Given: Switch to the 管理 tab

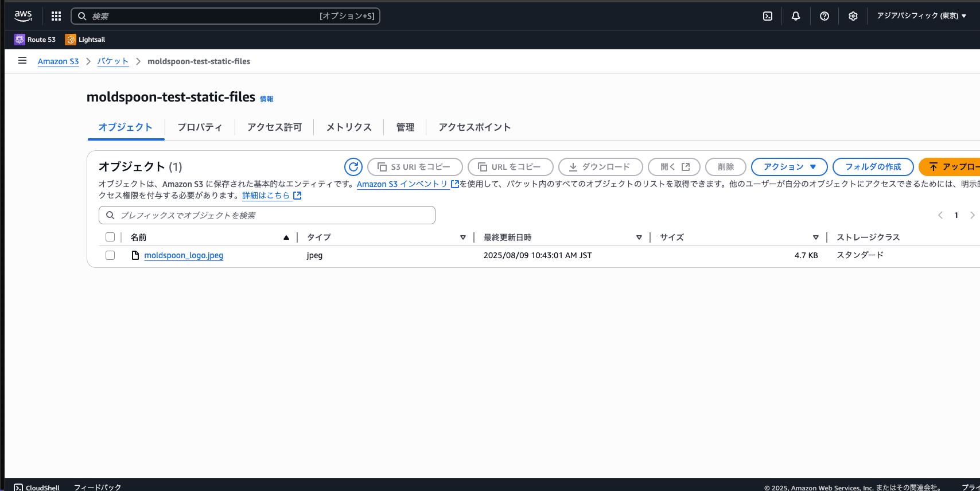Looking at the screenshot, I should [405, 127].
